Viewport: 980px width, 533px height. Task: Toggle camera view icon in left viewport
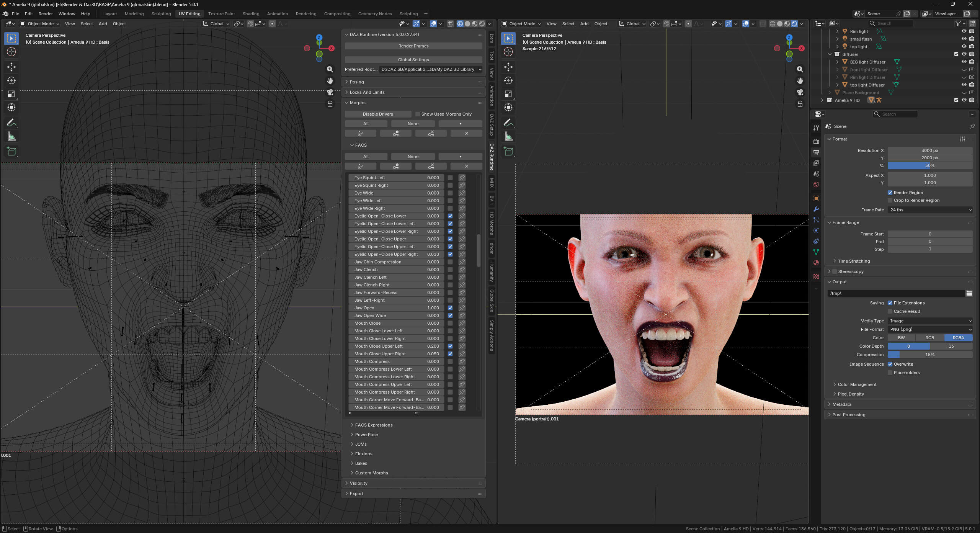click(330, 92)
